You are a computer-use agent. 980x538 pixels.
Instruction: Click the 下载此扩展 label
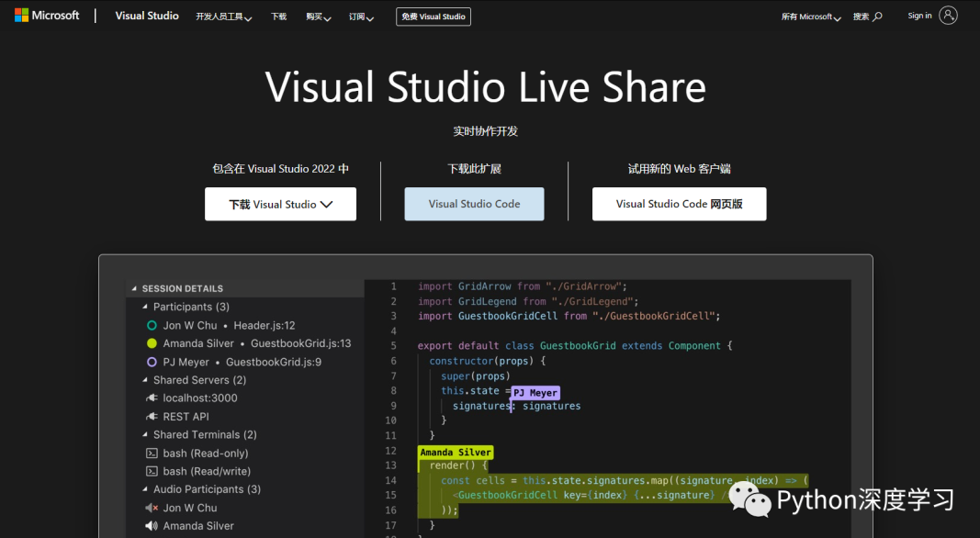[474, 169]
